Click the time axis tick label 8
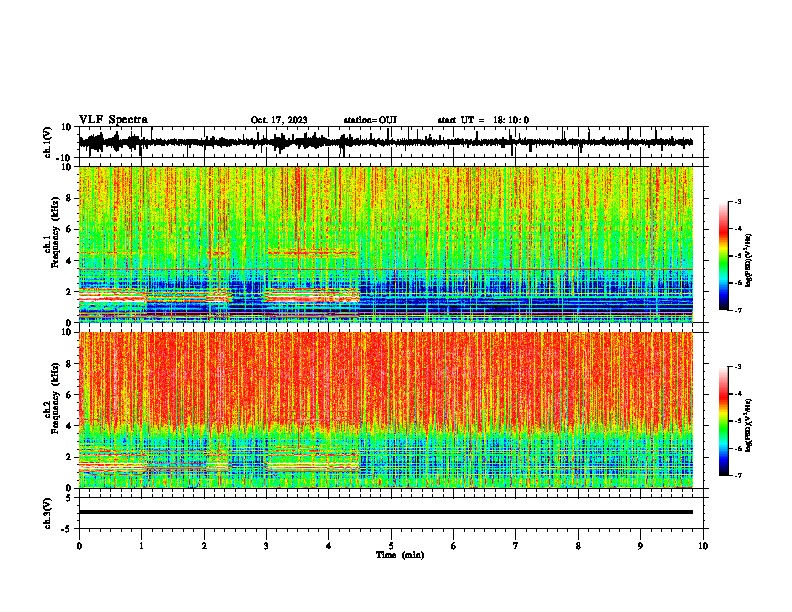Viewport: 792px width, 612px height. tap(578, 546)
